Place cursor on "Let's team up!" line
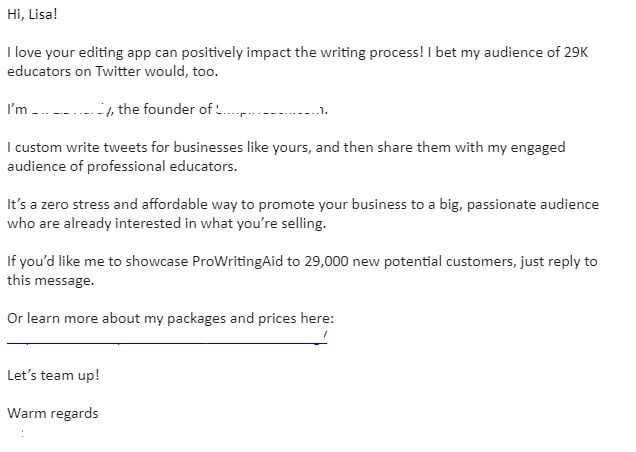The image size is (636, 452). pyautogui.click(x=53, y=376)
